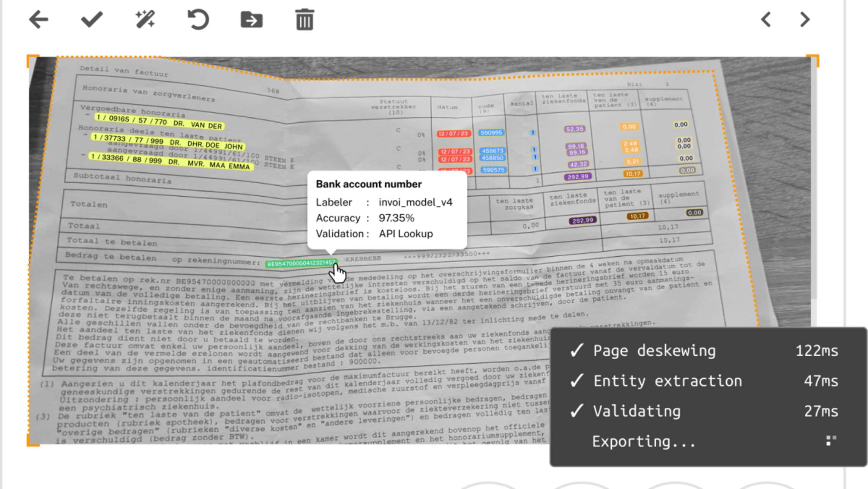Select yellow highlight '1 / 09165 / 57 / 770 DR. VAN DER'
Viewport: 868px width, 489px height.
tap(159, 121)
